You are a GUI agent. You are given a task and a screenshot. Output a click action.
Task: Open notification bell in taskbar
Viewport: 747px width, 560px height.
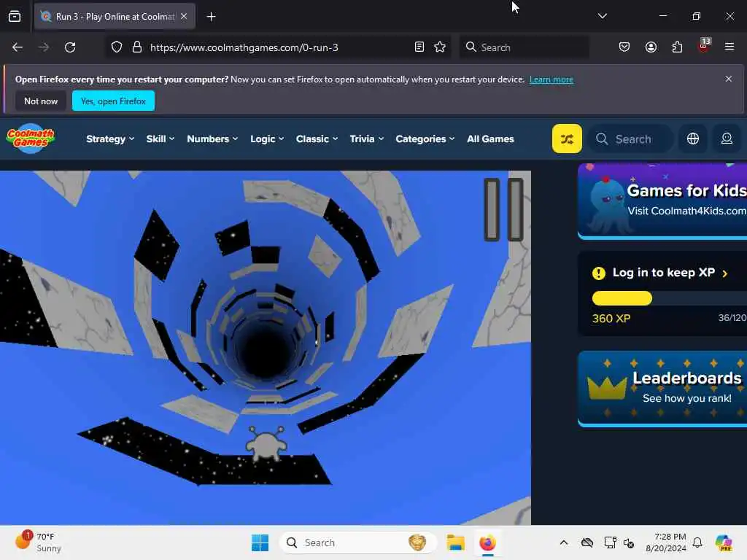click(697, 542)
